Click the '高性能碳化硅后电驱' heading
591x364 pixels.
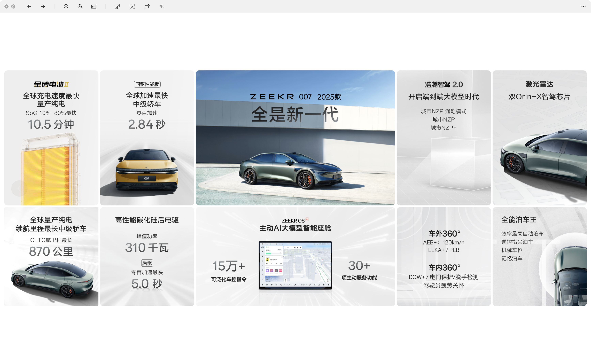[x=147, y=220]
